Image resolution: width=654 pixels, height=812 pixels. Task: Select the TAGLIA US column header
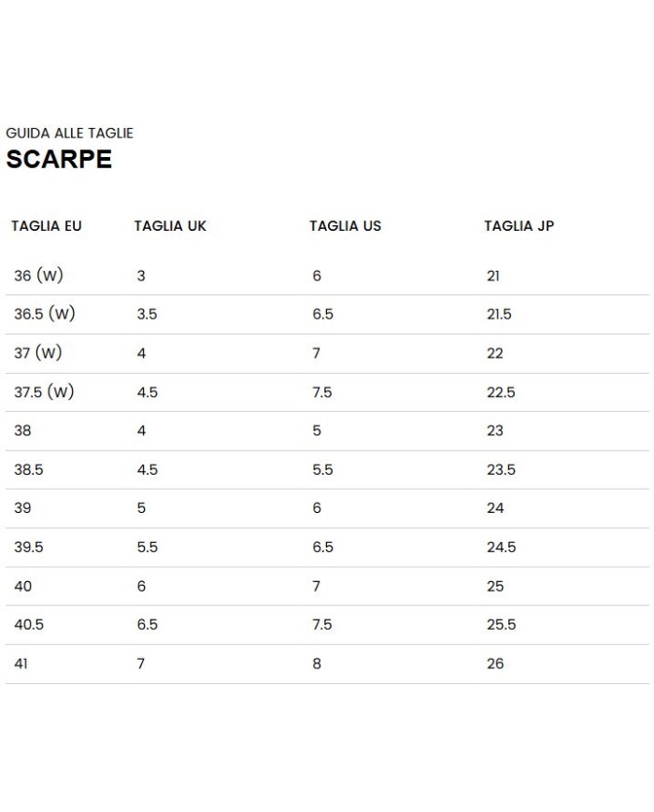[345, 226]
